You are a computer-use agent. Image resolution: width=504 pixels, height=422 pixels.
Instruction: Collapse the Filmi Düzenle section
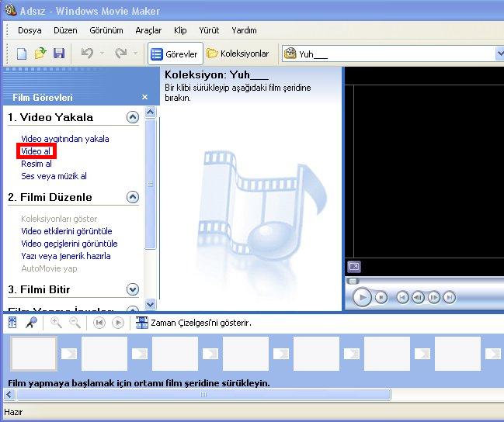click(x=132, y=197)
